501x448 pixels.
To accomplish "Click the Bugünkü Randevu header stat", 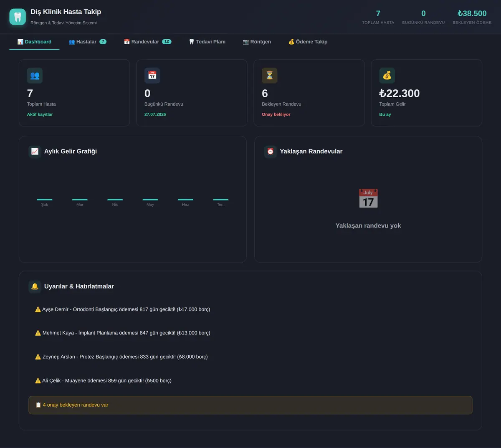I will point(423,17).
